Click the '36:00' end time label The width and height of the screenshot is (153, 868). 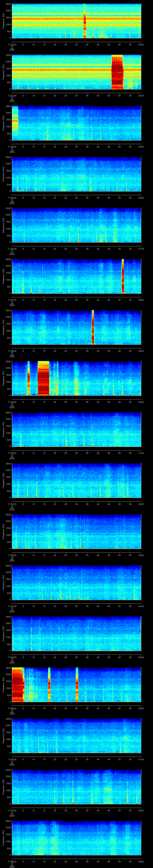tap(141, 708)
